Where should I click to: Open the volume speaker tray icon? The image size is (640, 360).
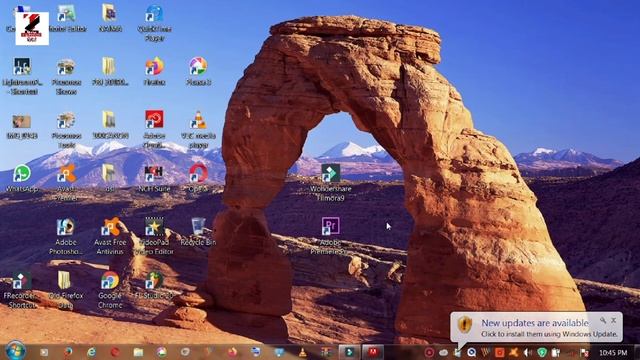click(x=527, y=352)
